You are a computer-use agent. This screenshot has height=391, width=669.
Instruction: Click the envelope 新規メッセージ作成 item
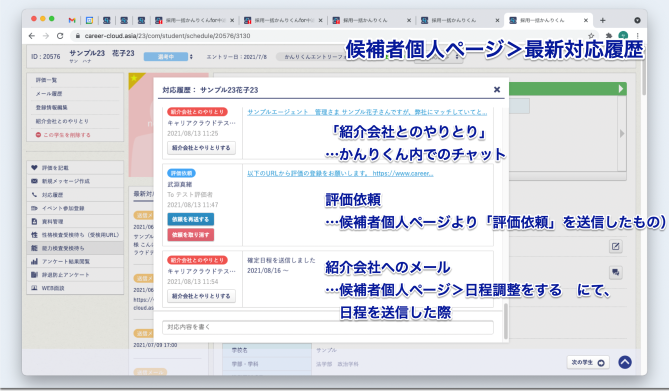75,181
